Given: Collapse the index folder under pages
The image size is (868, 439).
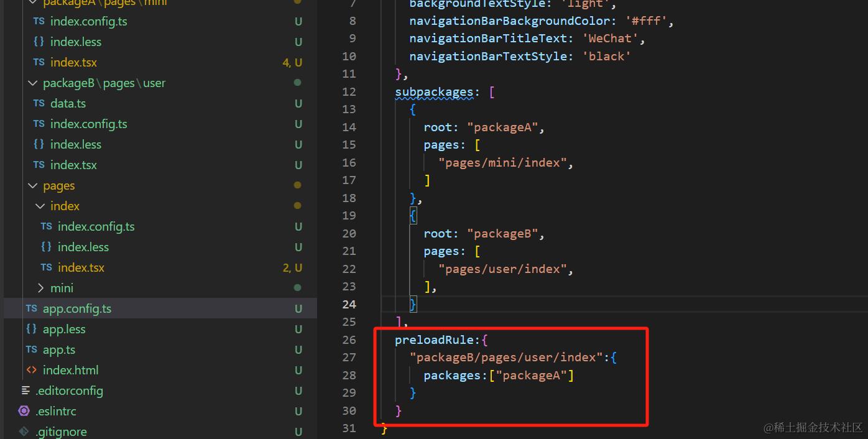Looking at the screenshot, I should [40, 206].
